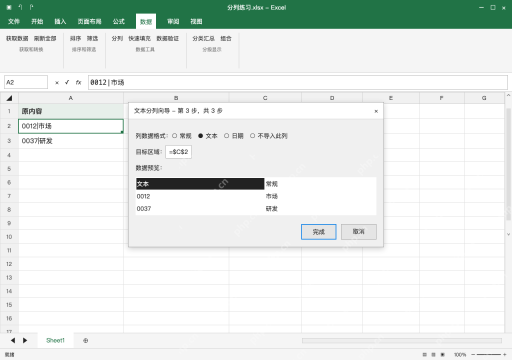Screen dimensions: 512x360
Task: Confirm formula entry with the checkmark icon
Action: tap(67, 82)
